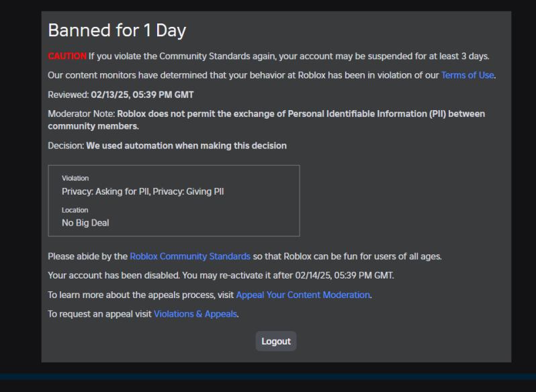Click the Logout button
The height and width of the screenshot is (392, 536).
pyautogui.click(x=276, y=341)
